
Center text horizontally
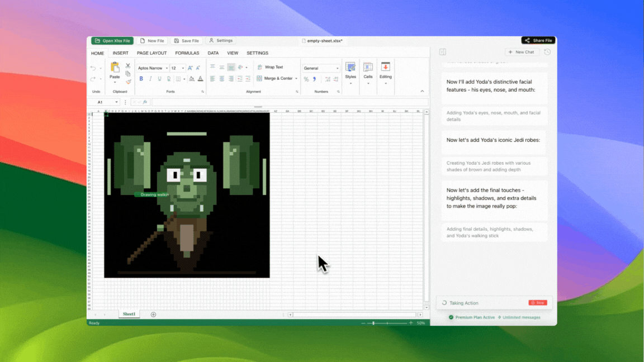[222, 79]
